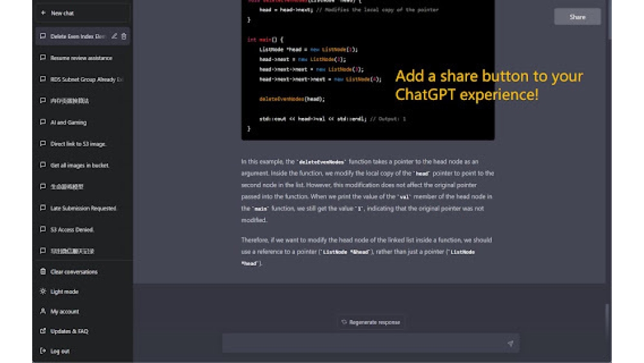Open the Late Submission Requested conversation

[x=82, y=208]
